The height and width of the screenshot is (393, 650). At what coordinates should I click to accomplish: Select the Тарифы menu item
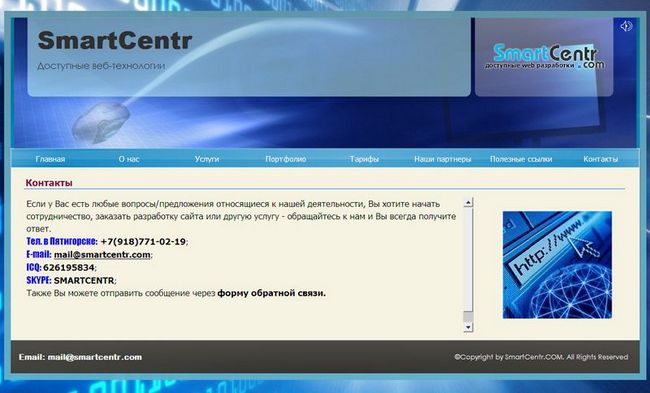[x=364, y=159]
